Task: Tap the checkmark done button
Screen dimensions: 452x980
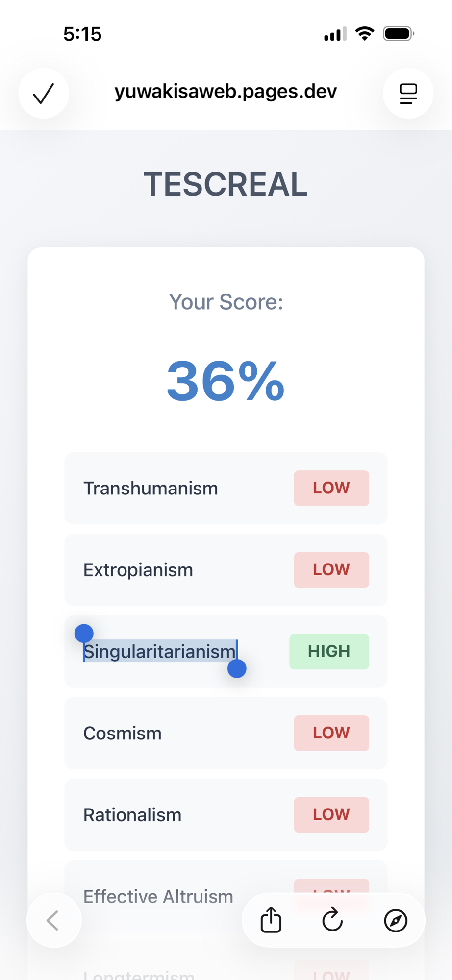Action: [x=44, y=93]
